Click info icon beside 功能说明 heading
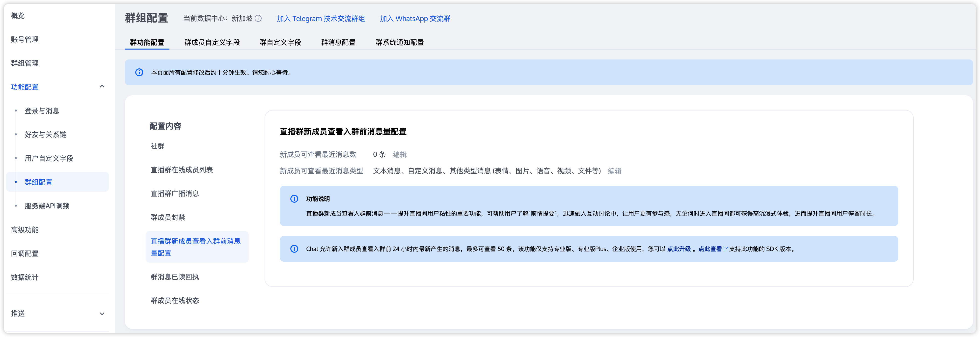The image size is (980, 337). tap(294, 198)
